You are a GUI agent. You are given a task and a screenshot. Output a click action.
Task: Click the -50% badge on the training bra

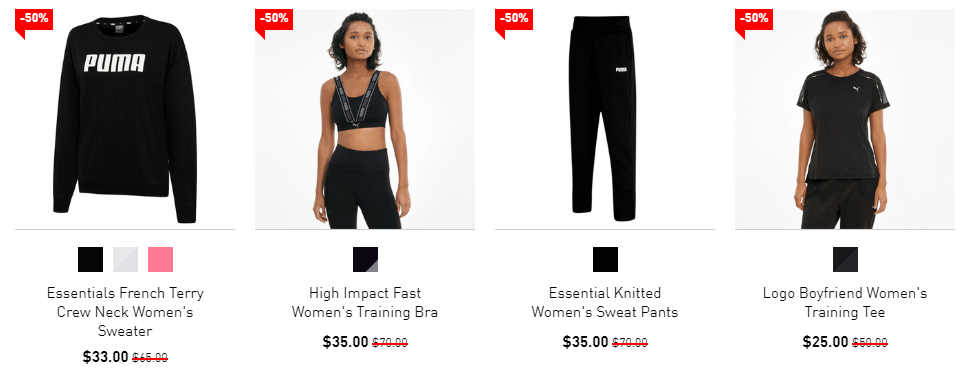[274, 19]
